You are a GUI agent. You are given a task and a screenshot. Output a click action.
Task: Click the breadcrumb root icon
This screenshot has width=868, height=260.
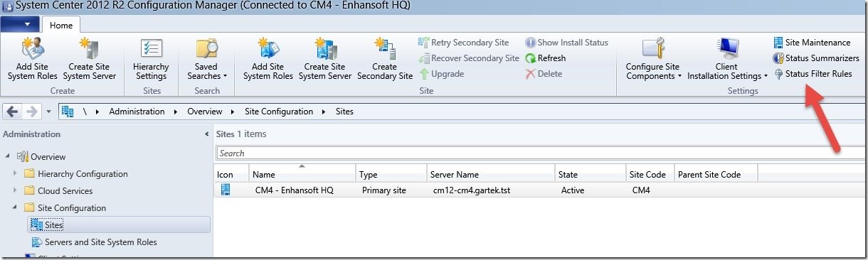68,112
